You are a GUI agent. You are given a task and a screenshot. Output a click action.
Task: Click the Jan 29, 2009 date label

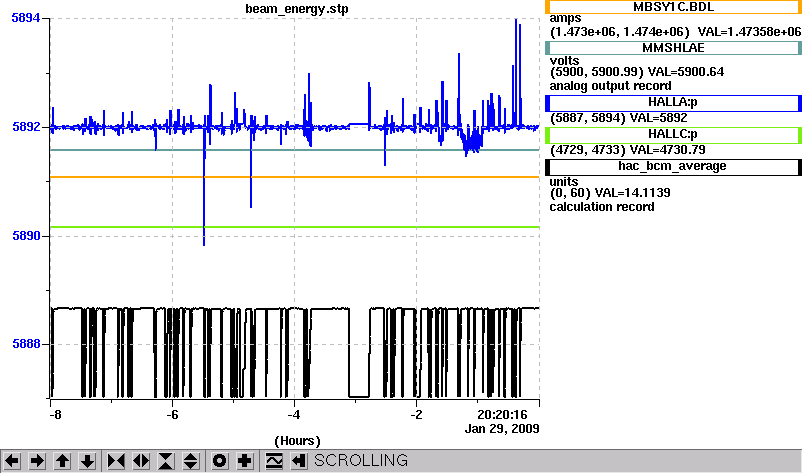tap(502, 429)
